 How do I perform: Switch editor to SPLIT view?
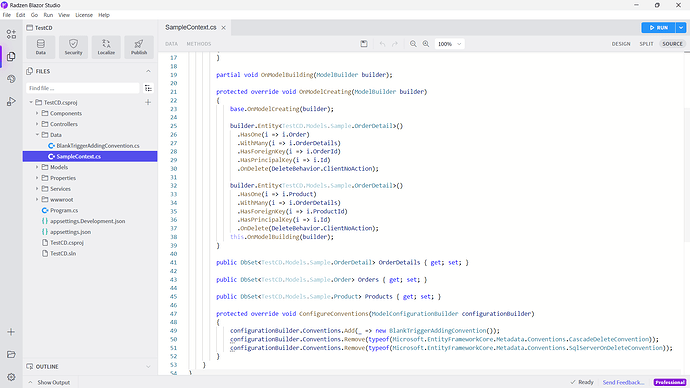tap(646, 44)
